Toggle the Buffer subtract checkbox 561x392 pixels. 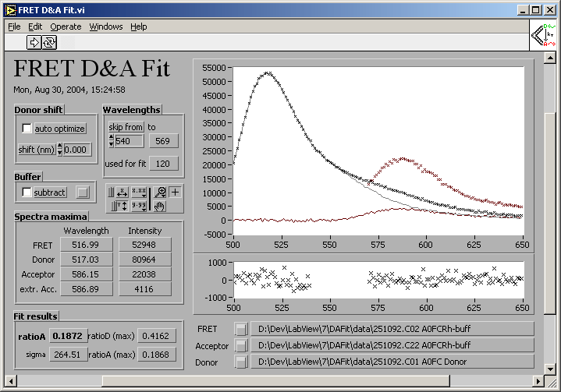click(27, 192)
